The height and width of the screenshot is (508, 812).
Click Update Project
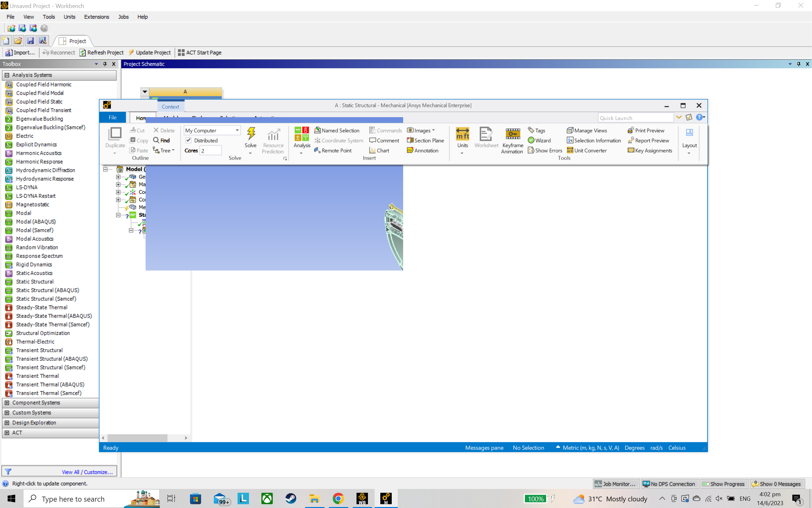(x=149, y=52)
